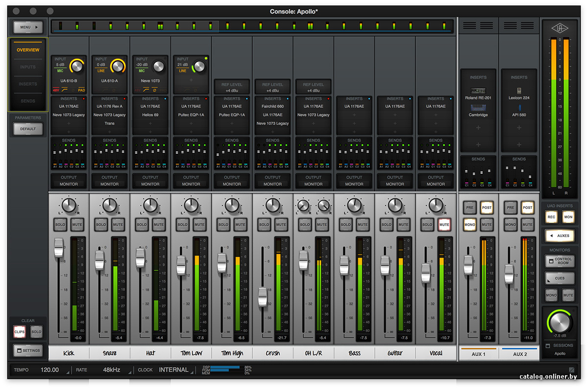Toggle low cut filter on Kick input
This screenshot has width=588, height=388.
(x=64, y=90)
